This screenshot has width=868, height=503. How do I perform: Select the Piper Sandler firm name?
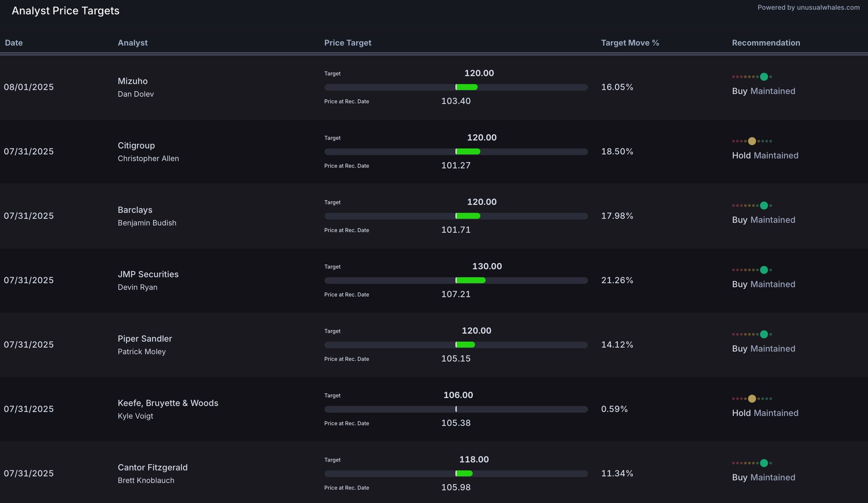tap(145, 339)
